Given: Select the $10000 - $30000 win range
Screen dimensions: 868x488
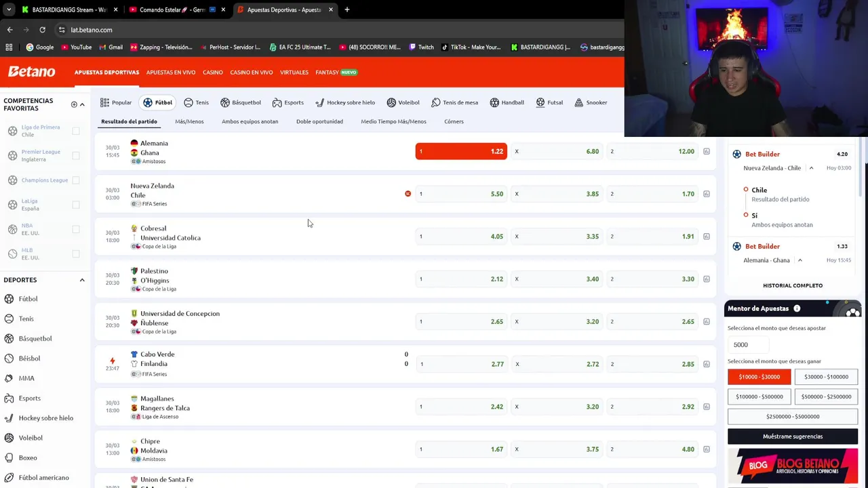Looking at the screenshot, I should (x=759, y=377).
